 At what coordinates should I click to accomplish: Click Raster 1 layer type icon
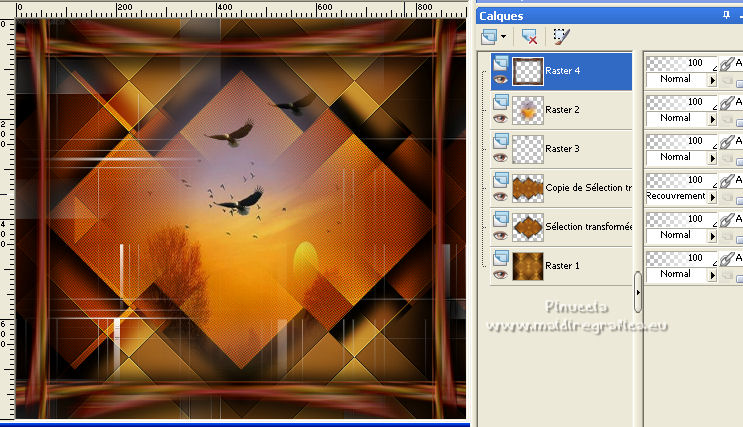click(501, 258)
